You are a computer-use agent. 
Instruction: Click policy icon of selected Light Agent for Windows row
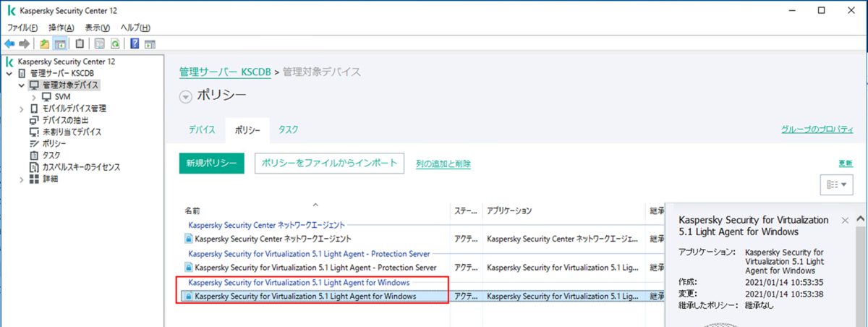pos(189,296)
